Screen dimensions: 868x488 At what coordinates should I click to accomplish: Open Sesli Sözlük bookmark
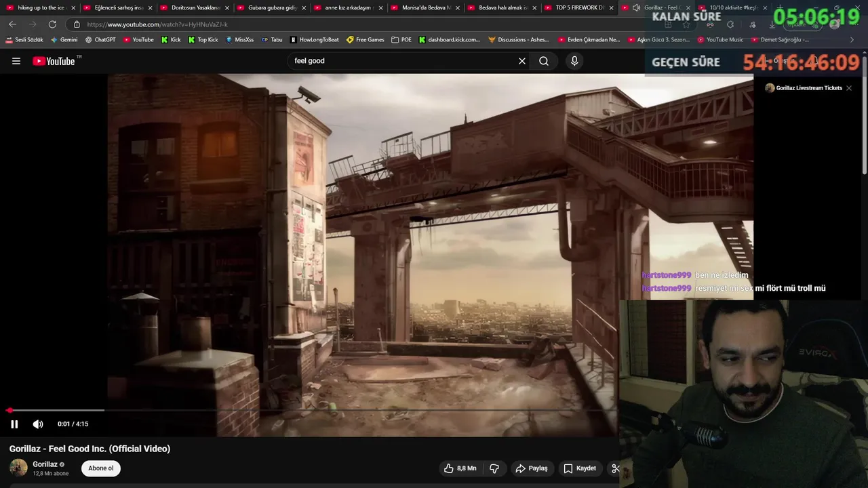(x=24, y=40)
